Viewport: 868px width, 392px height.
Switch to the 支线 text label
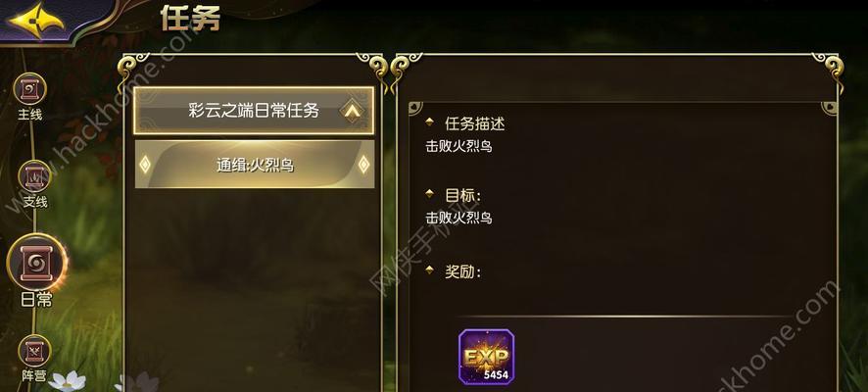click(35, 202)
